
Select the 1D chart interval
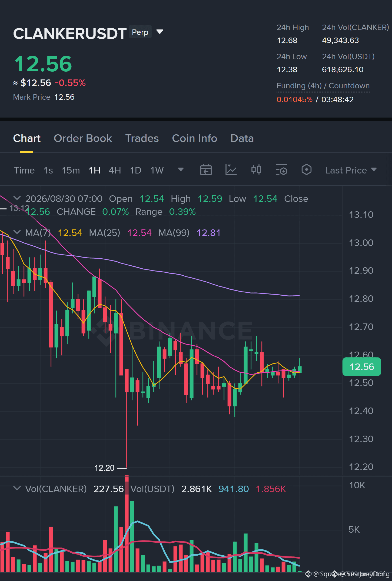pos(136,170)
